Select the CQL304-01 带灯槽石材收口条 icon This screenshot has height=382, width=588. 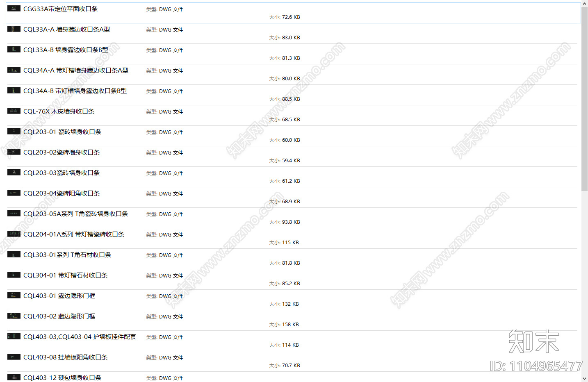click(14, 275)
